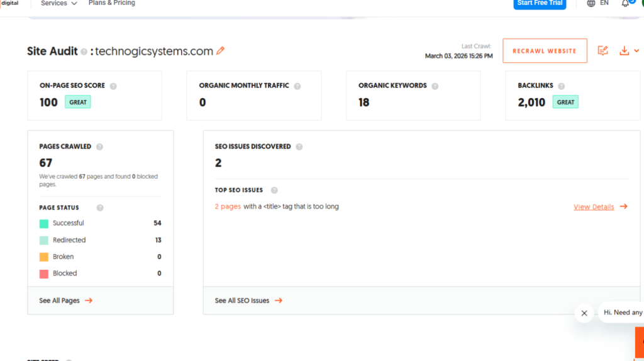Click the arrow beside See All SEO Issues

[279, 301]
